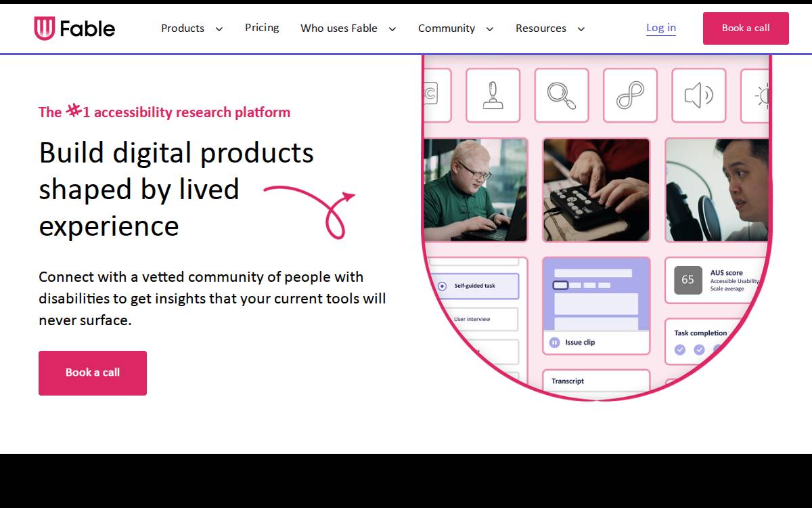Click the Task completion heading

700,333
